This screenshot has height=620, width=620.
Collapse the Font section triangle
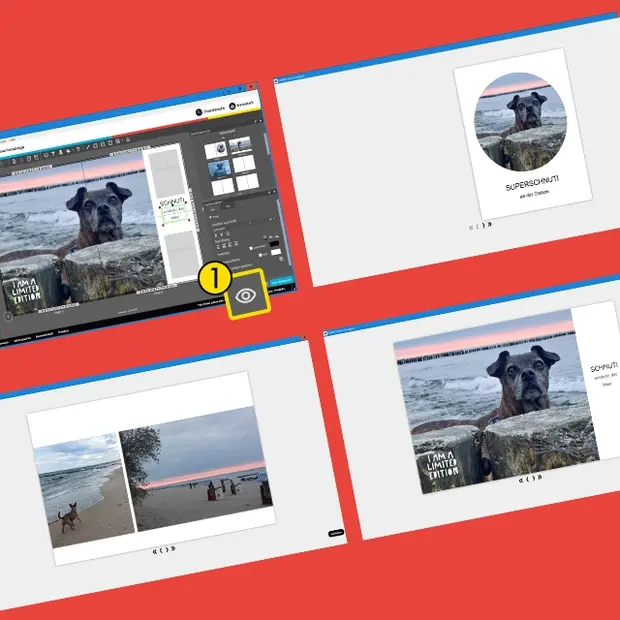tap(211, 217)
